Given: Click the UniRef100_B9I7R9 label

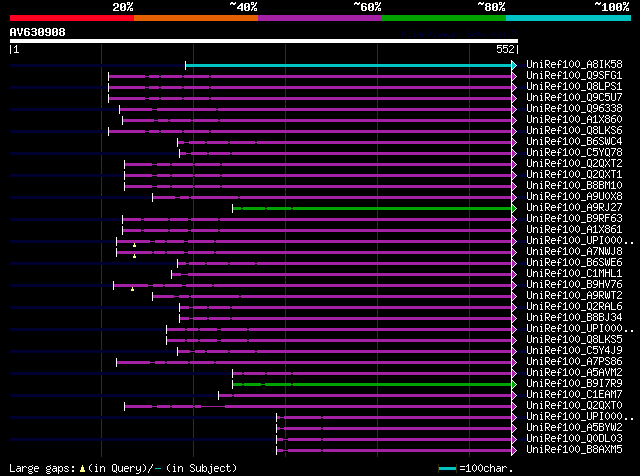Looking at the screenshot, I should pyautogui.click(x=574, y=384).
